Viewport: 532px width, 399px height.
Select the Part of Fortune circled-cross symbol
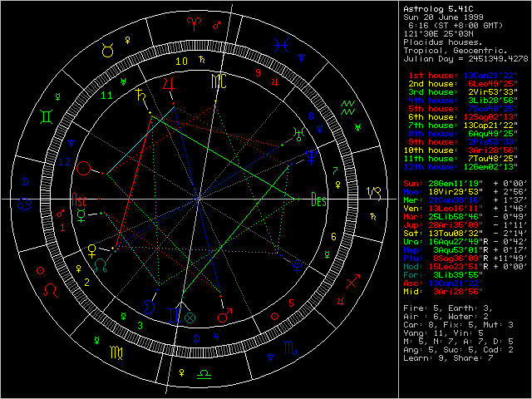coord(190,317)
